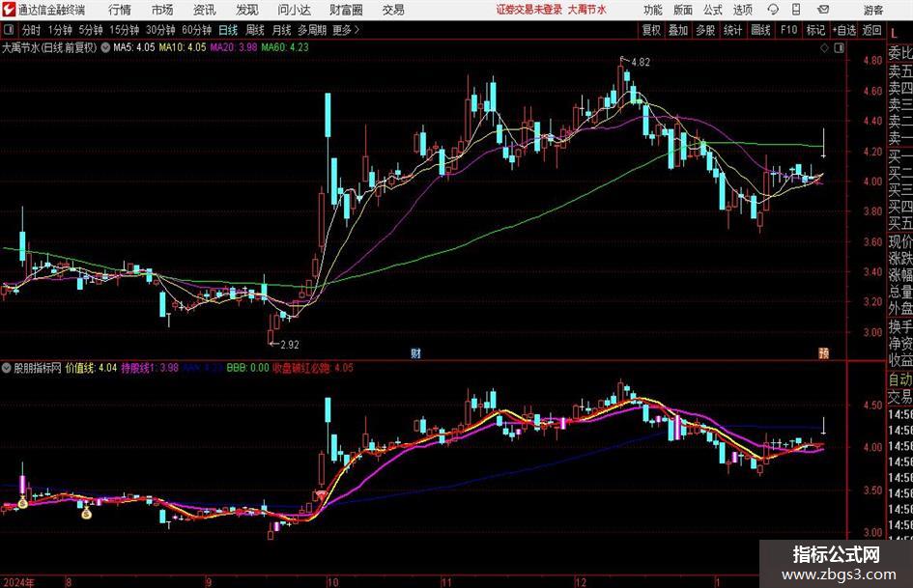The image size is (913, 588).
Task: Click the 2.92 low price marker
Action: [x=290, y=345]
